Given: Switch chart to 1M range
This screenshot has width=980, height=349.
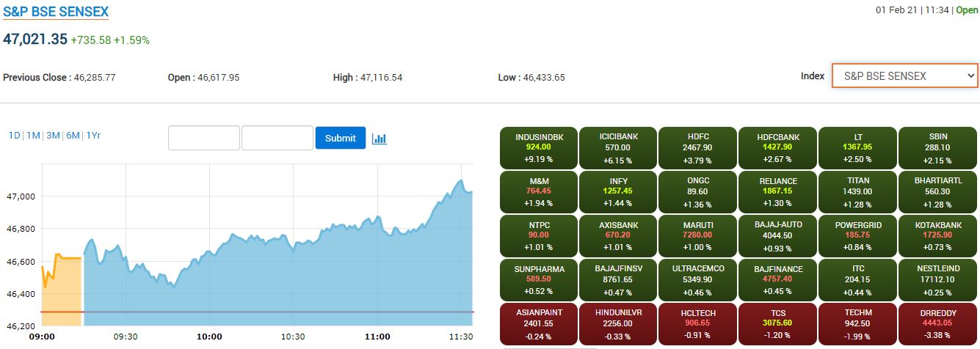Looking at the screenshot, I should [33, 135].
